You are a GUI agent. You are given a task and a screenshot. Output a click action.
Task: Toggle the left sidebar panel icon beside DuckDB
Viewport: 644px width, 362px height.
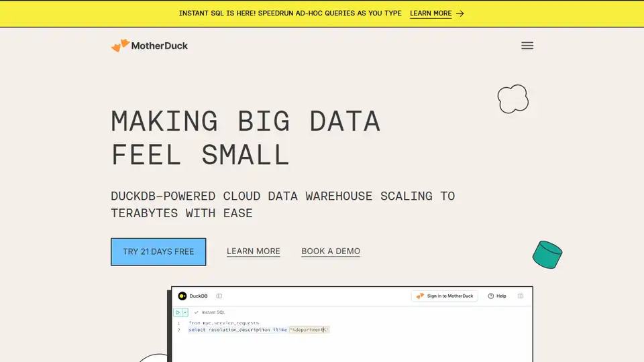point(219,296)
